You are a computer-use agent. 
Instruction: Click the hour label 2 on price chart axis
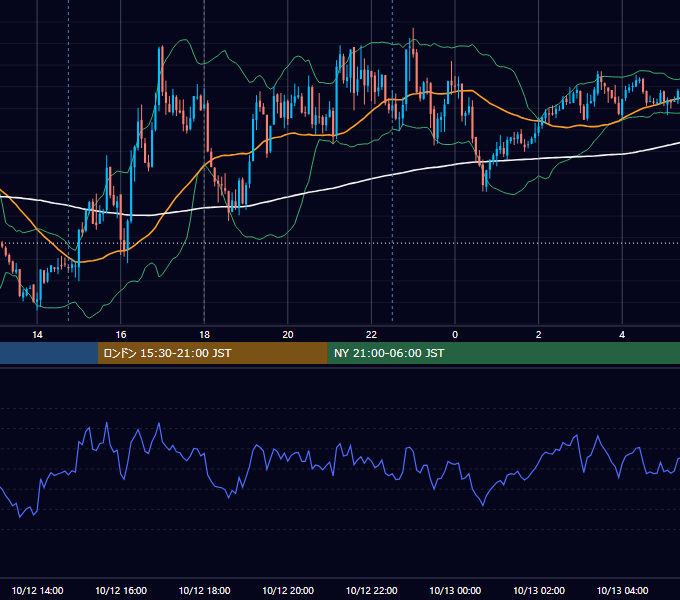539,335
